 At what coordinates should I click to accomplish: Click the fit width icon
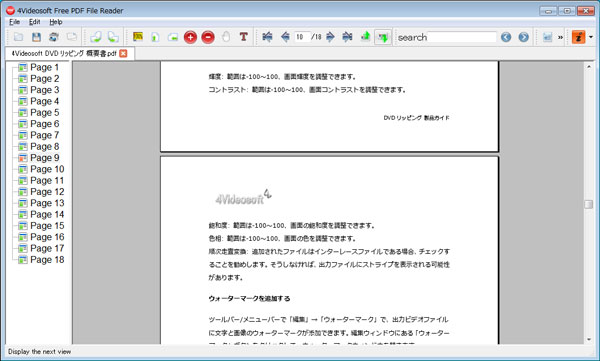173,37
